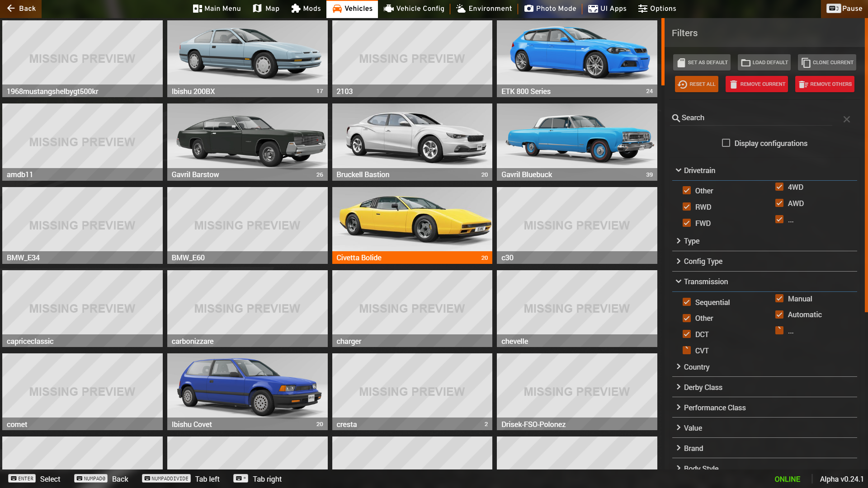
Task: Uncheck the AWD drivetrain checkbox
Action: point(779,203)
